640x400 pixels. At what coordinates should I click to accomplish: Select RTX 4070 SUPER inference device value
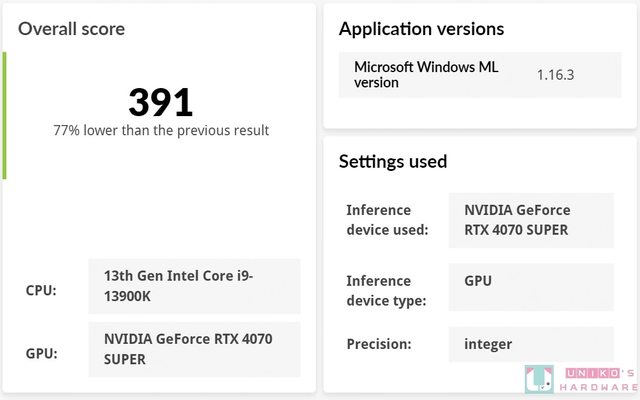[517, 220]
